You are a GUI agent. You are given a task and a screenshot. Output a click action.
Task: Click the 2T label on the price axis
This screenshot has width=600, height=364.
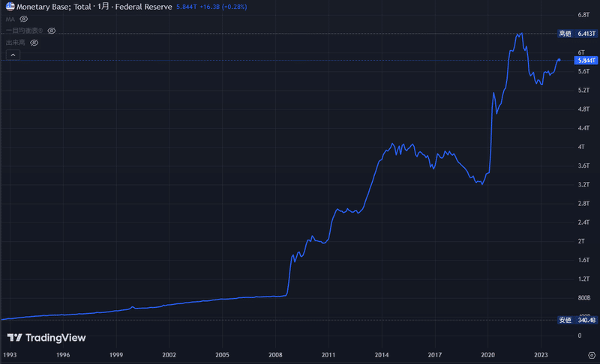[x=581, y=241]
